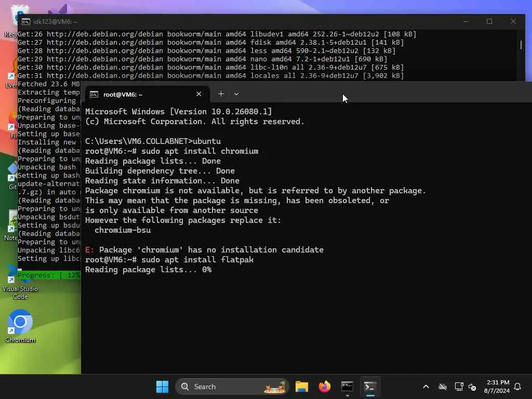Click 'Building dependency tree... Done' line
Viewport: 532px width, 399px height.
160,170
